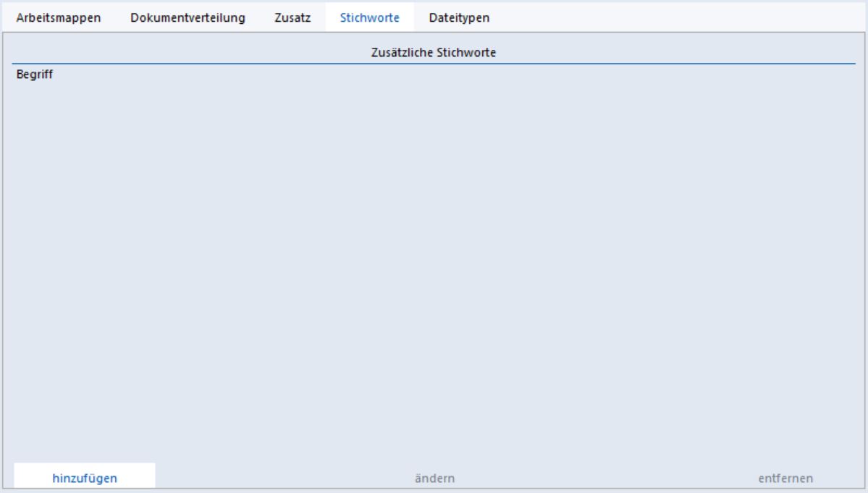This screenshot has width=868, height=493.
Task: Go to the Dateitypen tab
Action: 459,17
